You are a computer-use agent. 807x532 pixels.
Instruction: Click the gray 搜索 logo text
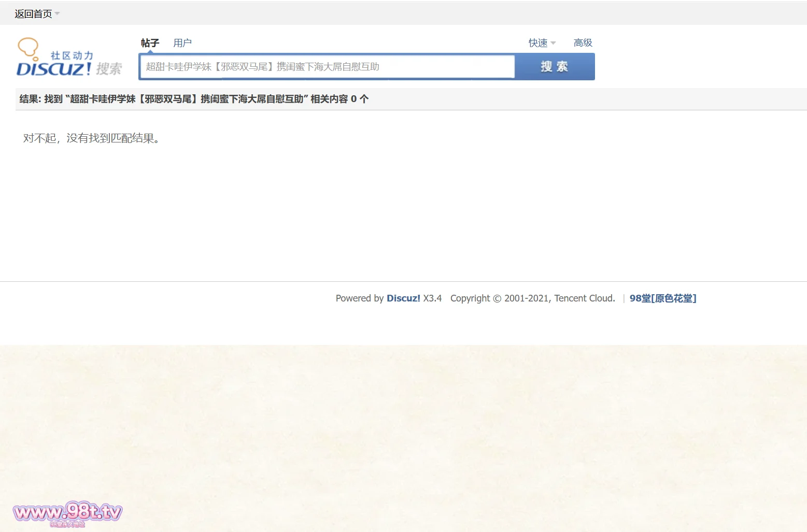(109, 69)
